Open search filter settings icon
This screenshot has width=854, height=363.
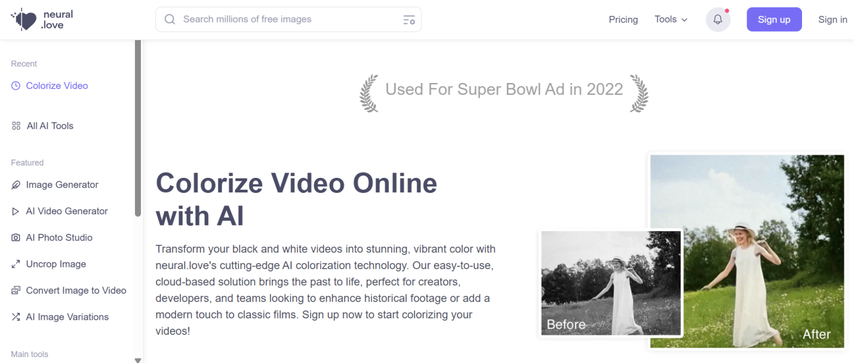(x=408, y=20)
